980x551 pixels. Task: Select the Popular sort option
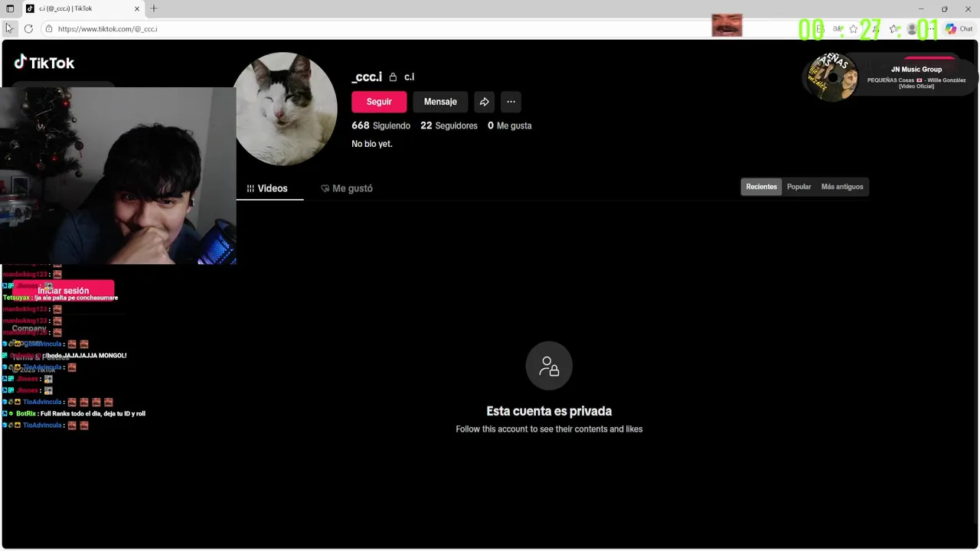pos(799,187)
